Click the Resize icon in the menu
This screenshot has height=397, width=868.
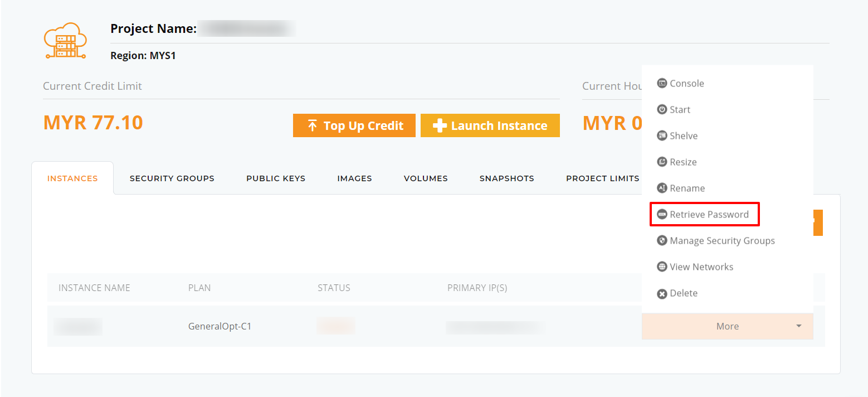[662, 162]
